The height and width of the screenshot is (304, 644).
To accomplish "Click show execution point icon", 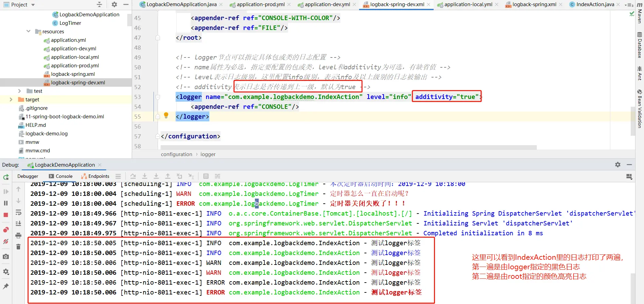I will (x=118, y=176).
